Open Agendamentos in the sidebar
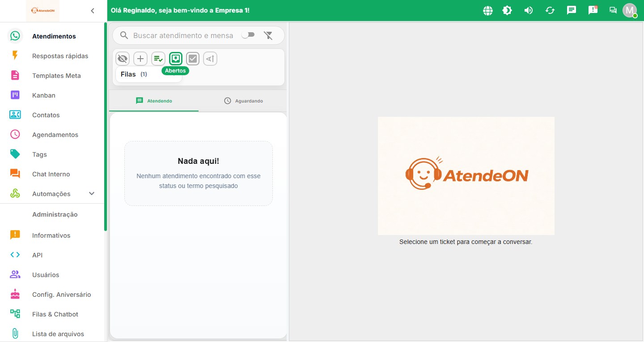Viewport: 644px width, 342px height. 53,135
